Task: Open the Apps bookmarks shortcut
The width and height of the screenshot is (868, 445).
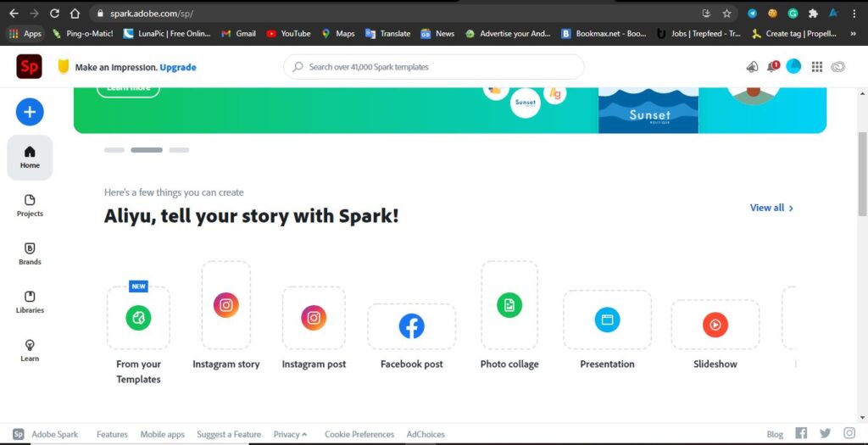Action: [x=25, y=34]
